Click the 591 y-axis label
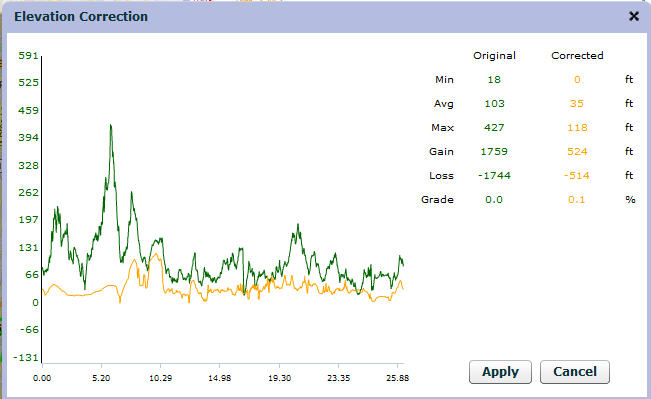 point(28,55)
